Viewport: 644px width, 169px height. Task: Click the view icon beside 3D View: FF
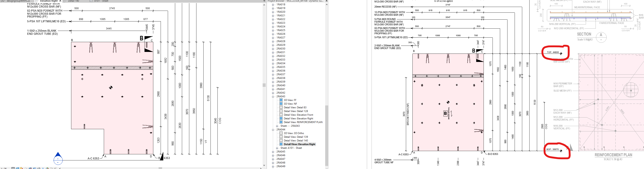click(281, 100)
